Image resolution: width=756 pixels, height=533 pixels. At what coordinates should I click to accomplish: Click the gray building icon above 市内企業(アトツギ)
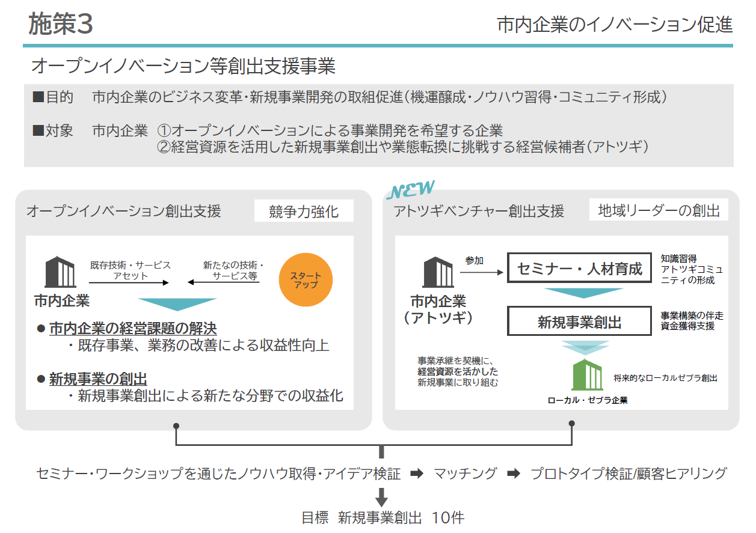438,272
